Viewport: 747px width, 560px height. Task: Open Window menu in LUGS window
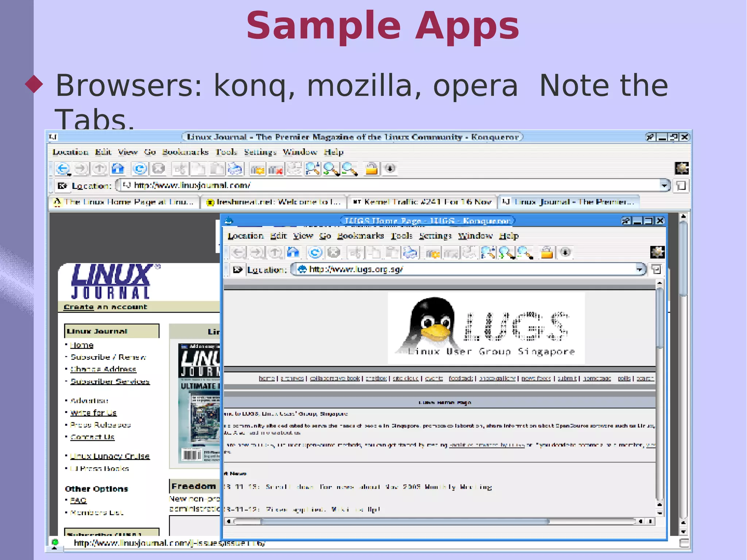[475, 236]
